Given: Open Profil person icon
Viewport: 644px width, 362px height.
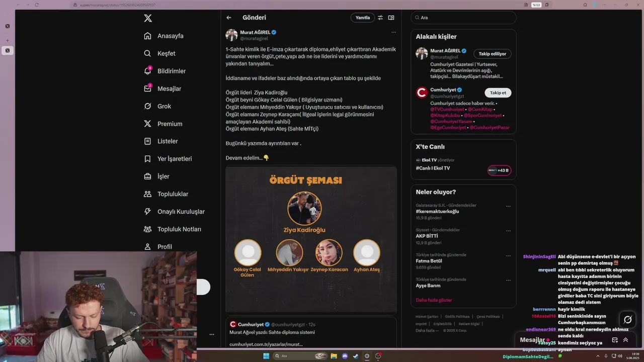Looking at the screenshot, I should coord(147,246).
